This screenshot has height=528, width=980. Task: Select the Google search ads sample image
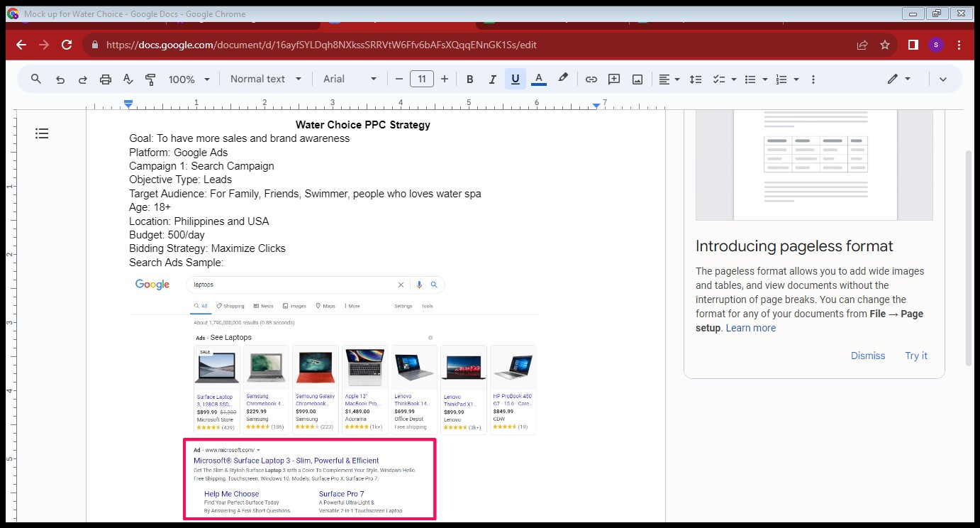tap(333, 397)
